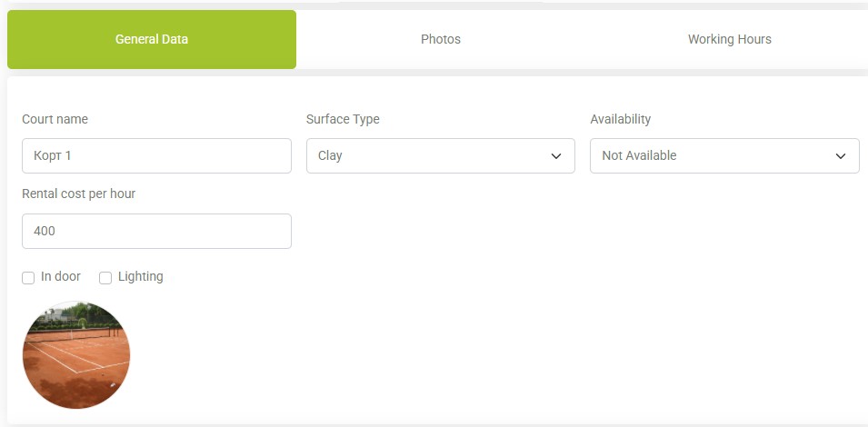This screenshot has height=427, width=868.
Task: Click the 'Rental cost per hour' label
Action: [x=78, y=194]
